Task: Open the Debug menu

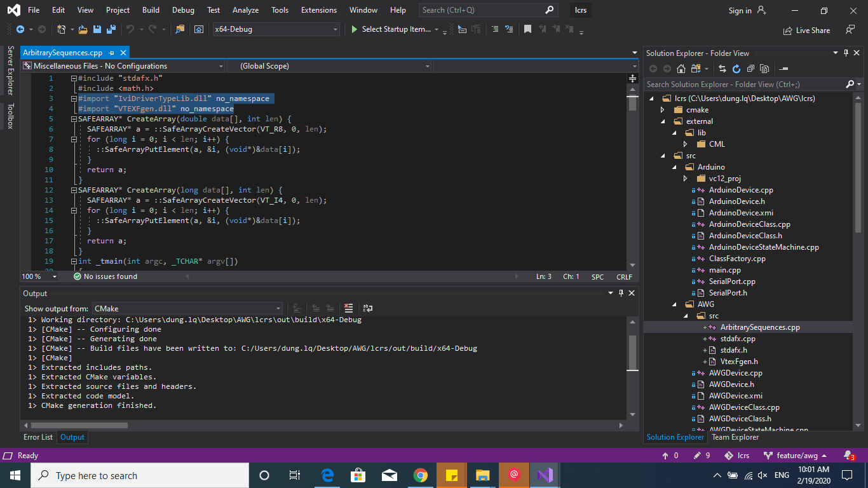Action: point(183,10)
